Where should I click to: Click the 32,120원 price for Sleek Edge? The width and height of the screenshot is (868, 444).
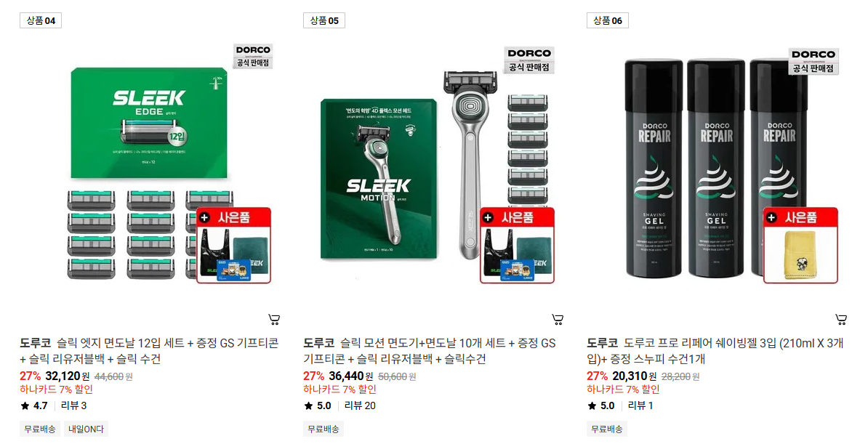pyautogui.click(x=67, y=376)
